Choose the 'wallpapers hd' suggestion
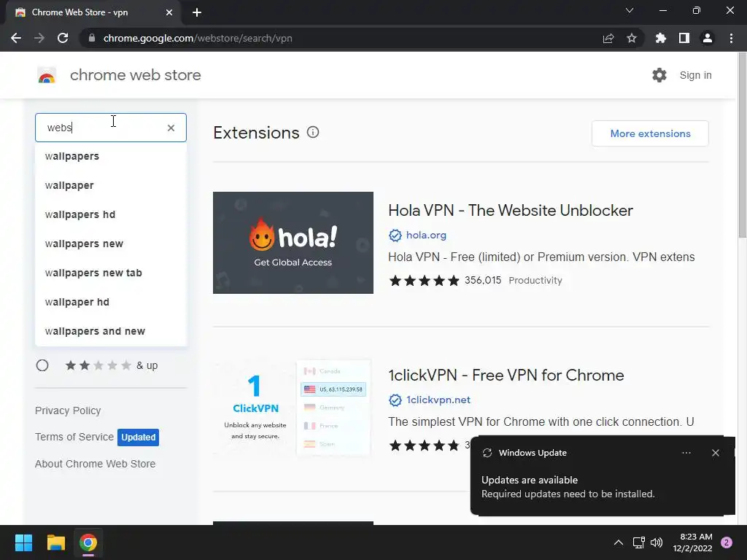 coord(111,214)
